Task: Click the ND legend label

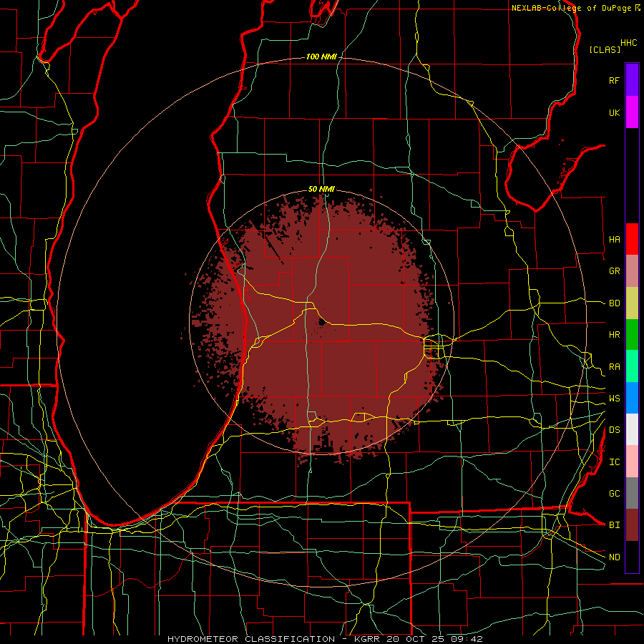Action: click(615, 557)
